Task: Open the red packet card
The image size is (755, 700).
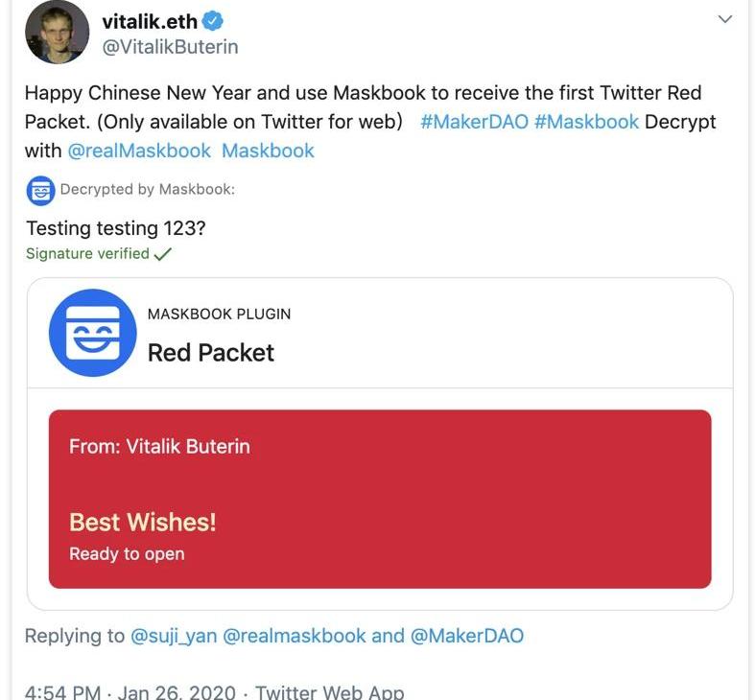Action: click(x=380, y=499)
